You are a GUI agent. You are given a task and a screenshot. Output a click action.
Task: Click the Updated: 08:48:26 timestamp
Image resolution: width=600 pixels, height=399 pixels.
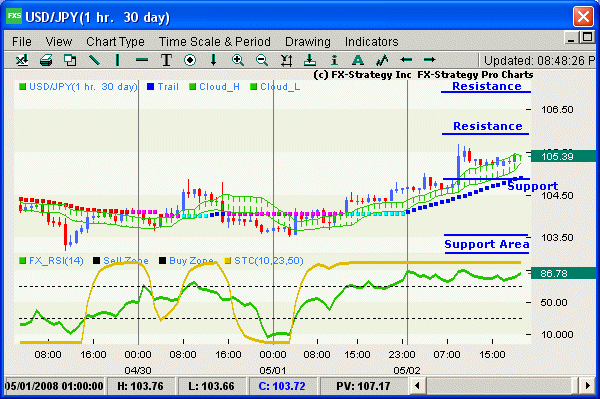(539, 60)
